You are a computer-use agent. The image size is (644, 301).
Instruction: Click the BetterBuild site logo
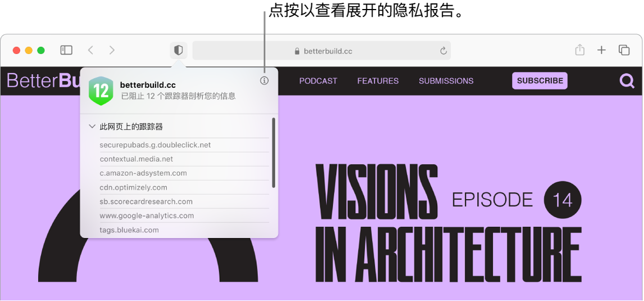[43, 80]
